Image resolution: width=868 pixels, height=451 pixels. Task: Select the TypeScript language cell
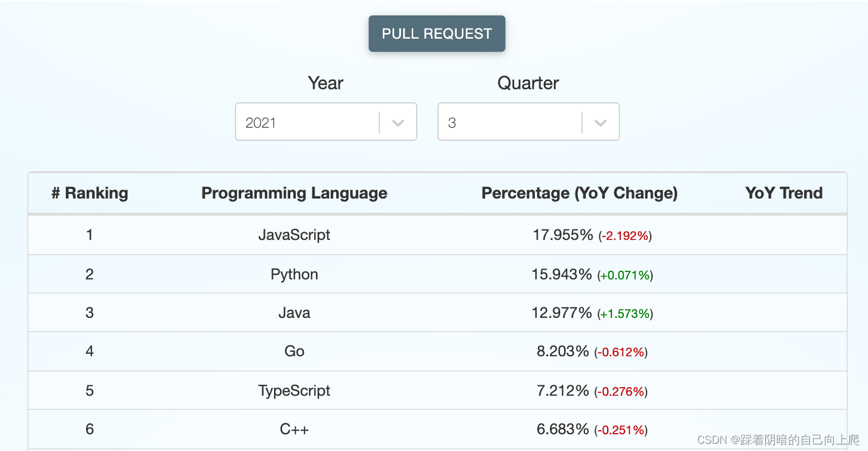(x=294, y=391)
